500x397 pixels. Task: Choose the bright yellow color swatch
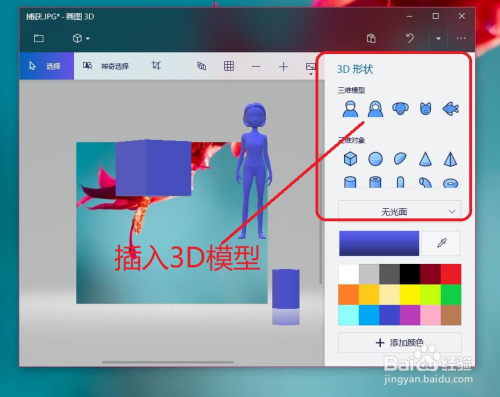click(x=410, y=295)
